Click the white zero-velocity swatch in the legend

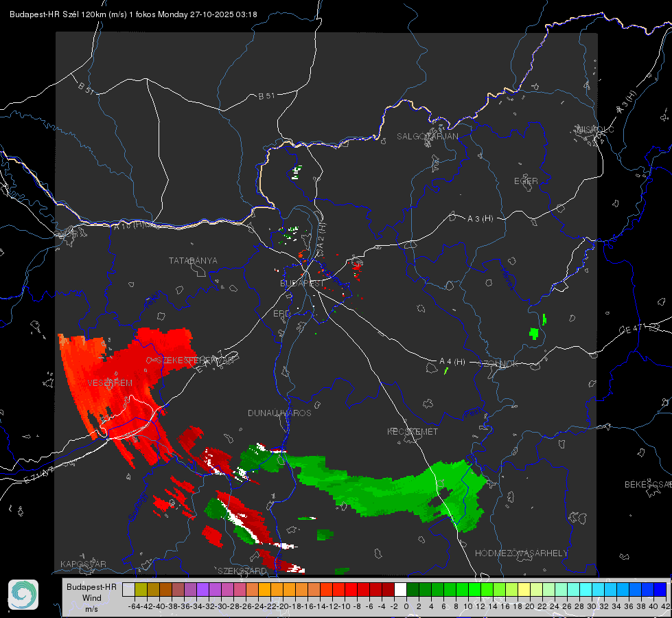400,589
